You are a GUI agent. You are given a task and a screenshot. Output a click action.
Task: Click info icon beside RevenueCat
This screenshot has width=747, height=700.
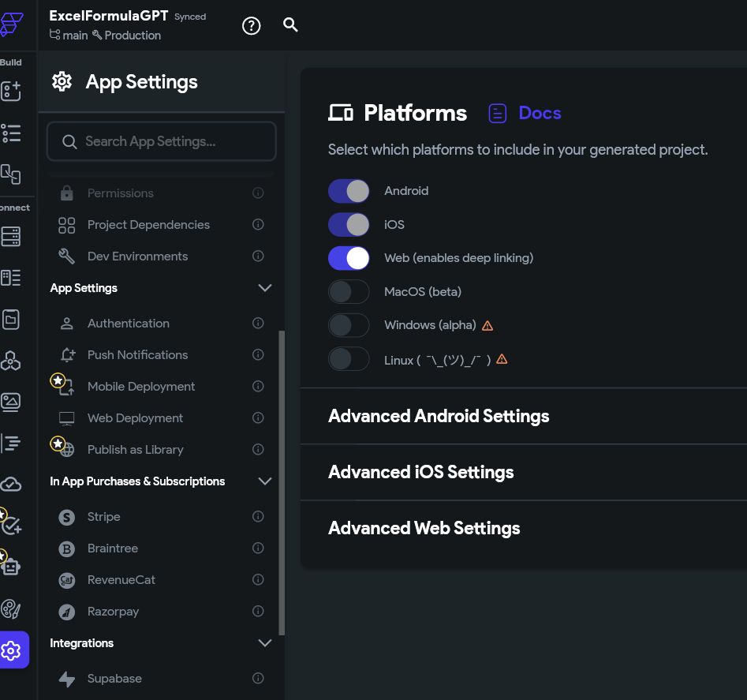coord(258,579)
